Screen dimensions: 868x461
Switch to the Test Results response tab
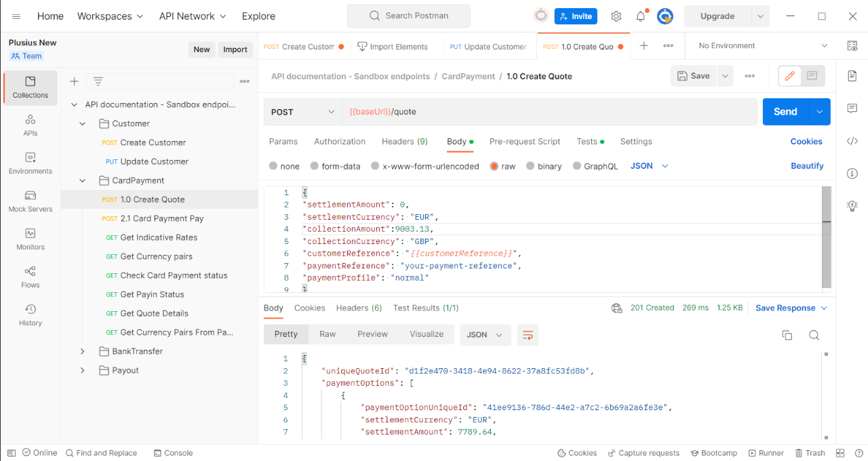[x=426, y=308]
